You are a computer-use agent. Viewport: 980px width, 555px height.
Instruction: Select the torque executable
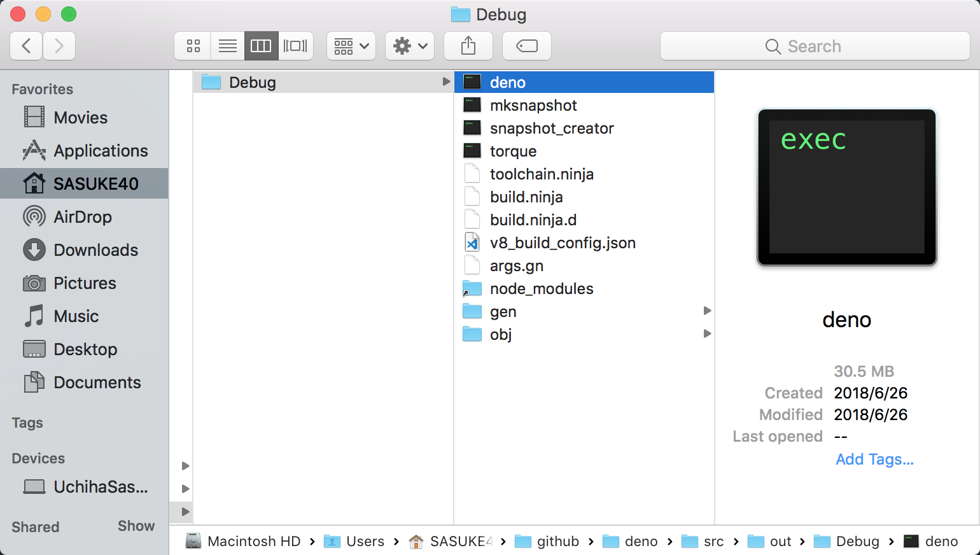pos(584,151)
